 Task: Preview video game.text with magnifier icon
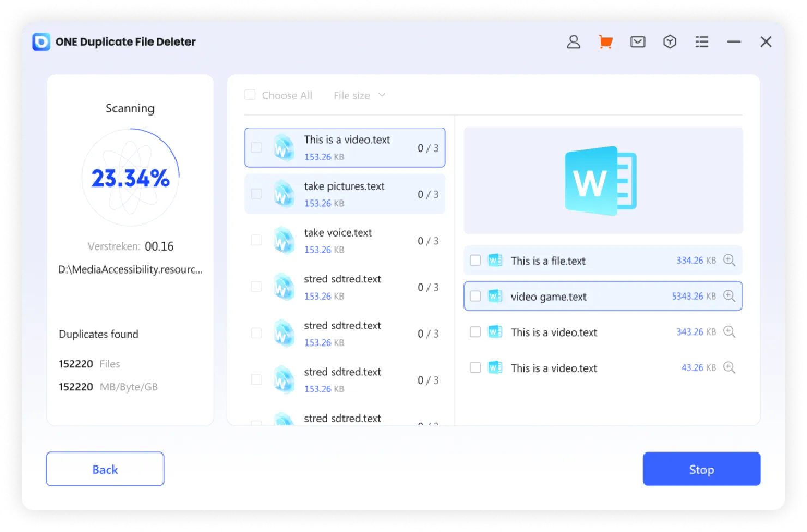point(729,296)
